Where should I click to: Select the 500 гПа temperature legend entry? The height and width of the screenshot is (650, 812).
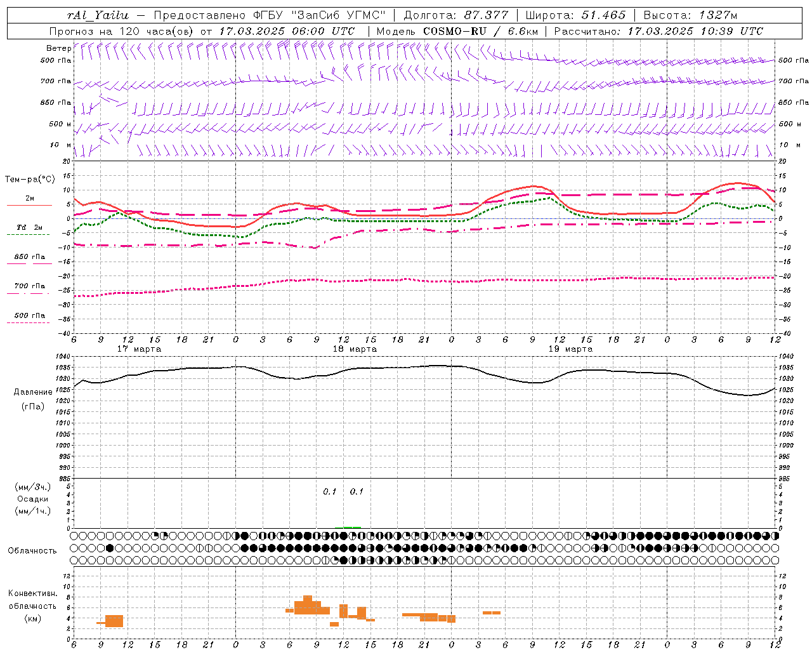(29, 315)
